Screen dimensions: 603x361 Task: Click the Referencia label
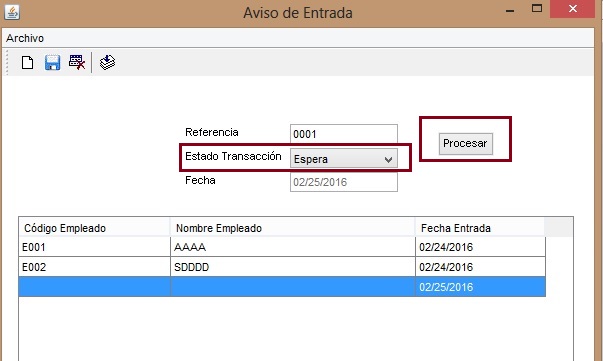(212, 132)
